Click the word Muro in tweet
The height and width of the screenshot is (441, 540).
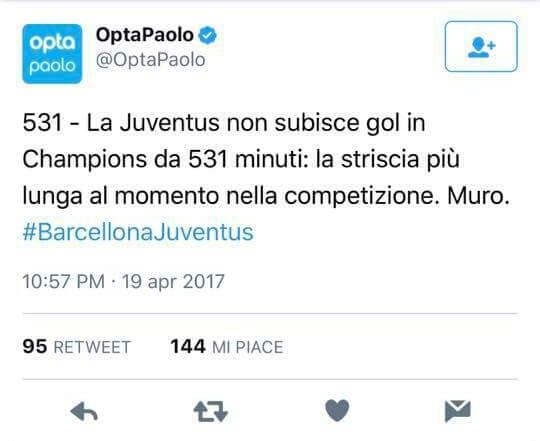(478, 196)
